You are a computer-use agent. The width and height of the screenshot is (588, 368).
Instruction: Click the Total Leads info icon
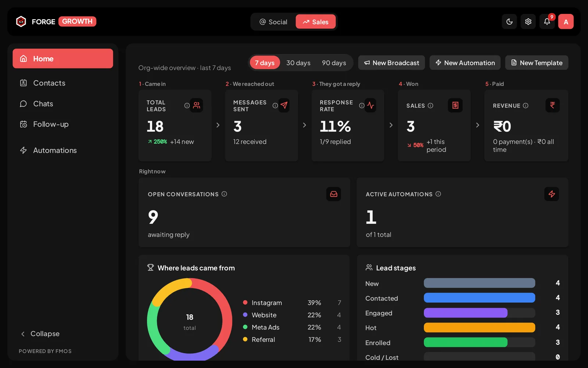(187, 106)
